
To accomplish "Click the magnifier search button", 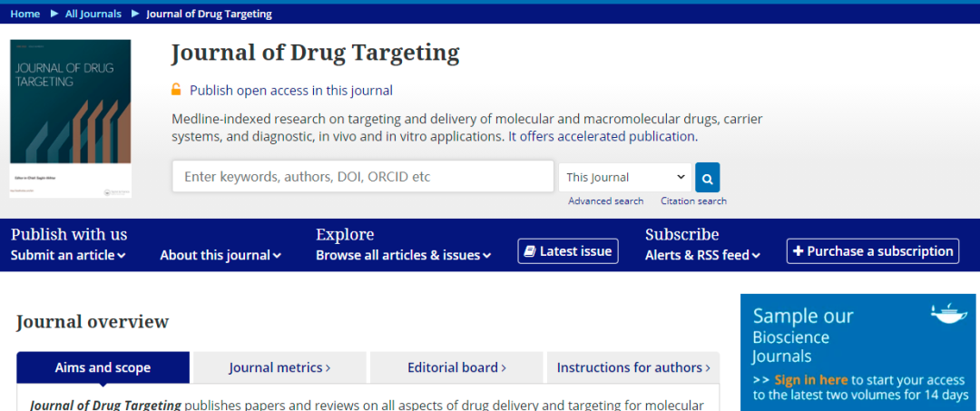I will 707,178.
